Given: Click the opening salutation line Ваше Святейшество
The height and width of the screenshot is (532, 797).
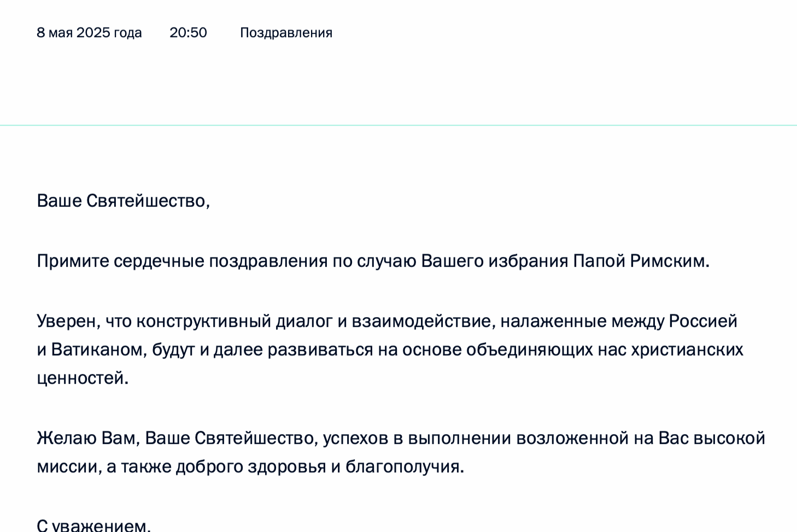Looking at the screenshot, I should 123,201.
